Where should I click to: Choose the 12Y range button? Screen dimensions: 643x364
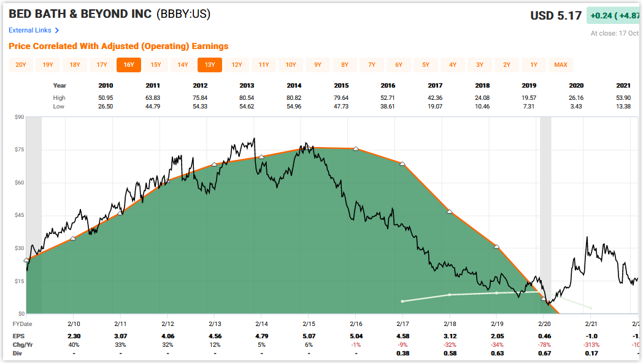tap(237, 65)
